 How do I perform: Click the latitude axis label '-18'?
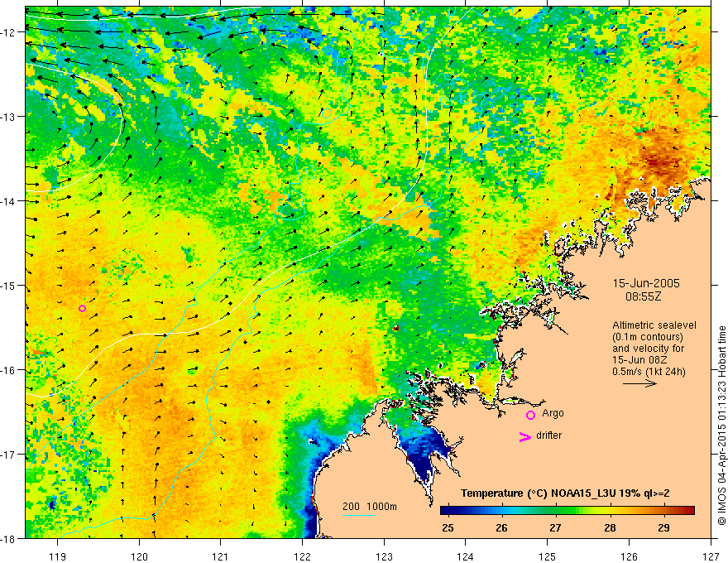click(9, 538)
